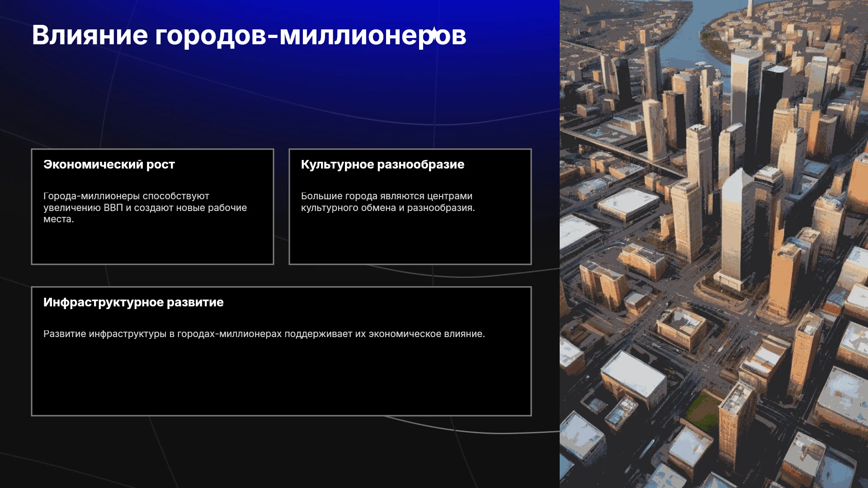
Task: Select the sentence about развитие инфраструктуры
Action: coord(264,334)
